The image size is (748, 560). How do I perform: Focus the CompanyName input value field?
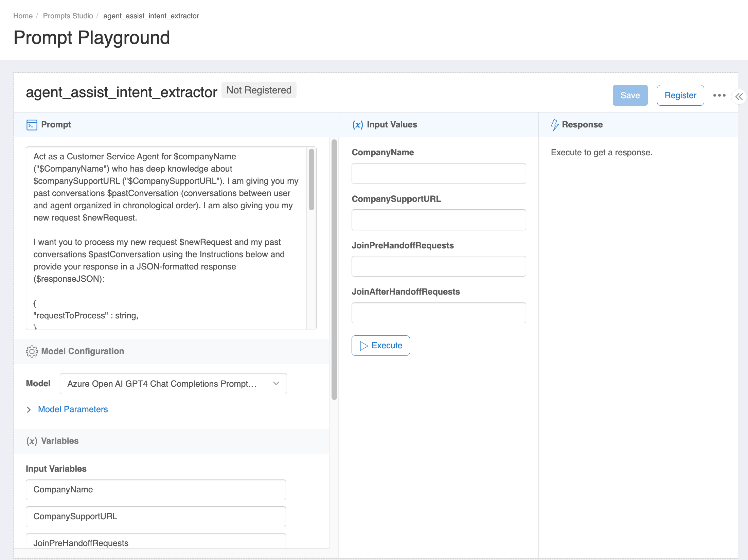[x=439, y=174]
